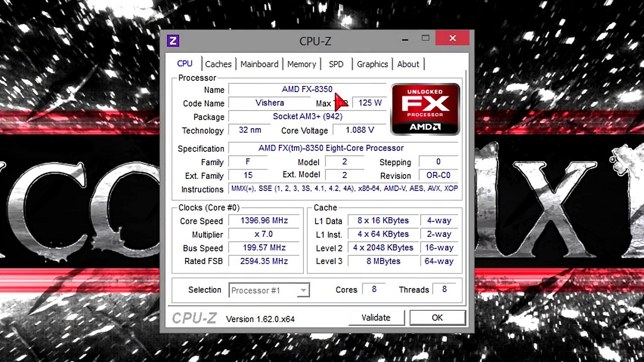This screenshot has height=362, width=644.
Task: Click the AMD FX Unlocked processor logo
Action: [x=425, y=109]
